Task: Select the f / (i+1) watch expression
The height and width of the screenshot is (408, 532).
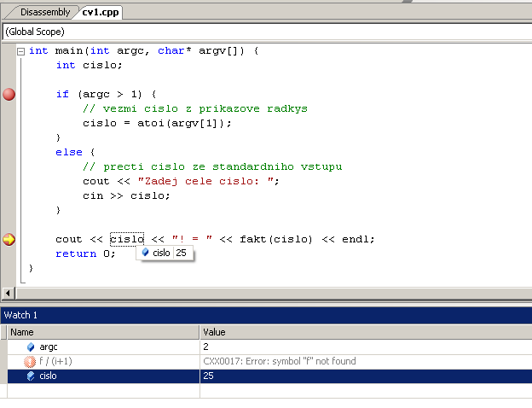Action: pos(55,361)
